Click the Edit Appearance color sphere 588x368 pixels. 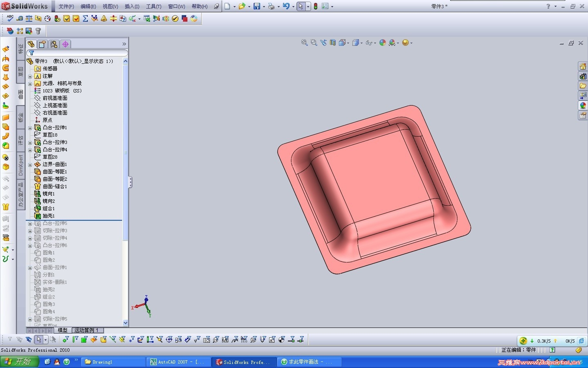coord(383,43)
